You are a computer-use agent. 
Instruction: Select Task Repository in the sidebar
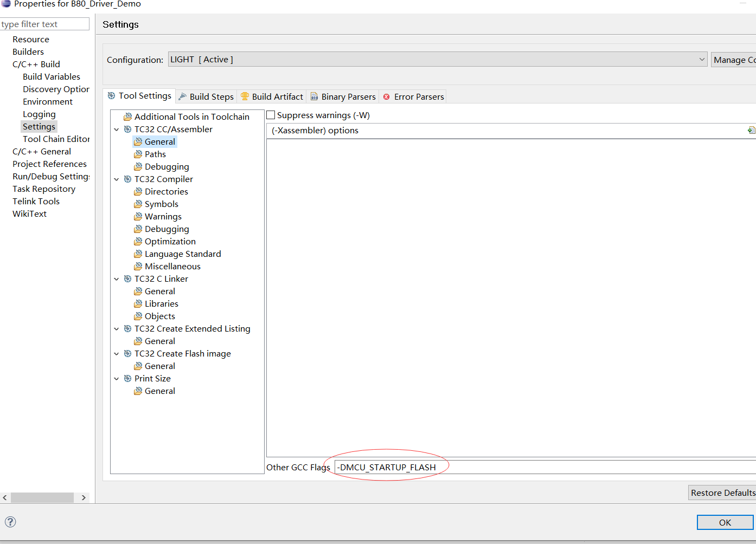[x=44, y=189]
